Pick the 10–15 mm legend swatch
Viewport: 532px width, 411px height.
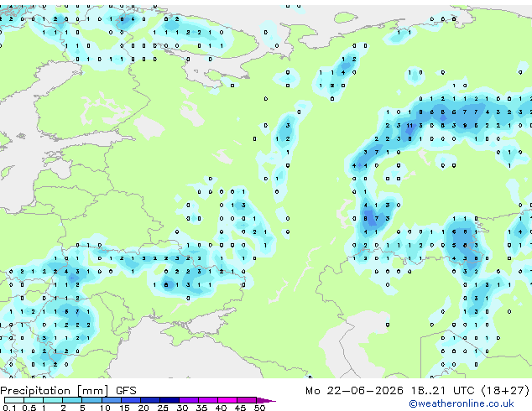click(x=111, y=400)
